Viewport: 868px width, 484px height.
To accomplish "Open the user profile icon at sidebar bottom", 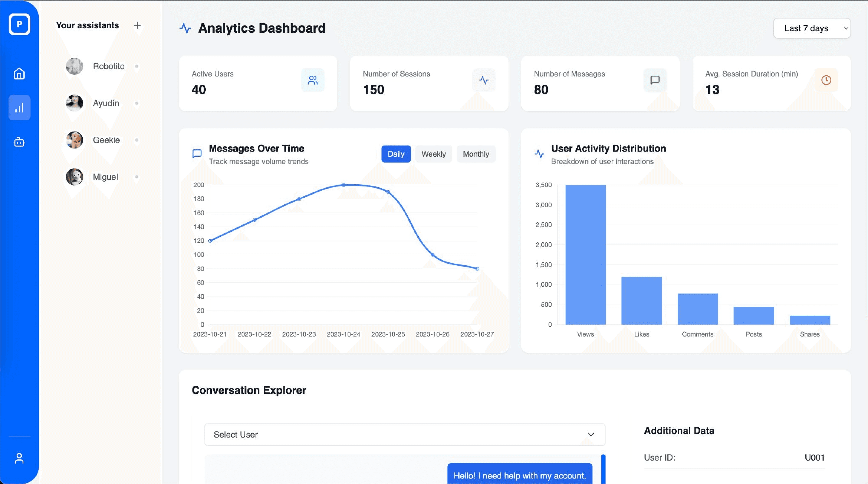I will 19,458.
